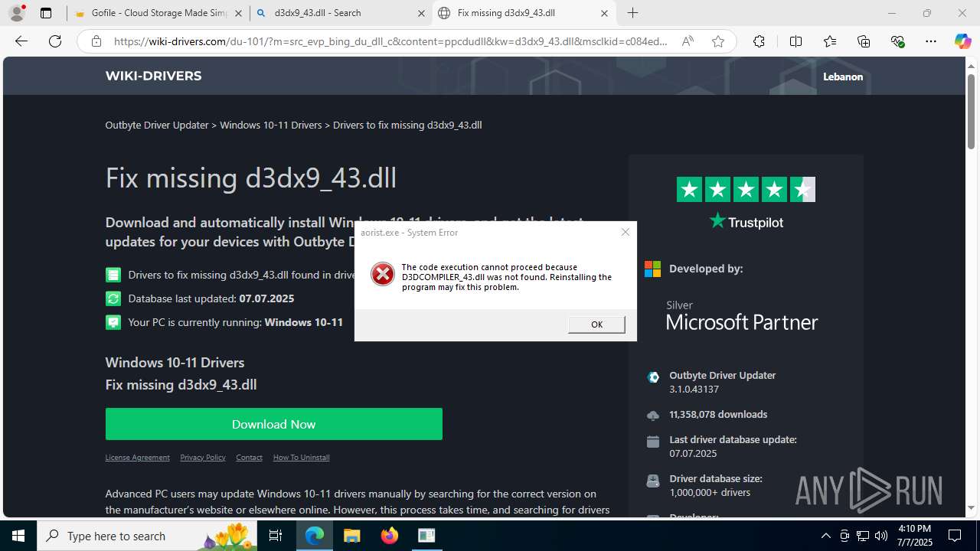
Task: Click the WIKI-DRIVERS site logo
Action: point(153,76)
